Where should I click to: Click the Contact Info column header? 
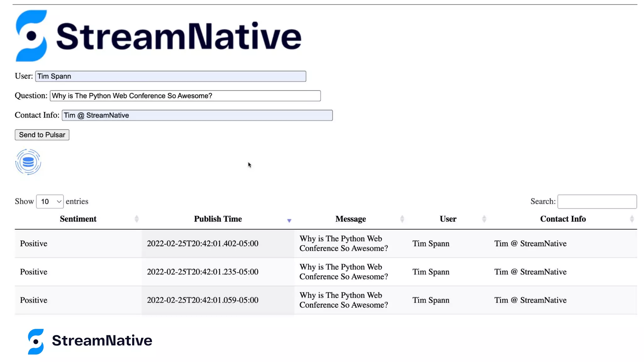coord(563,219)
